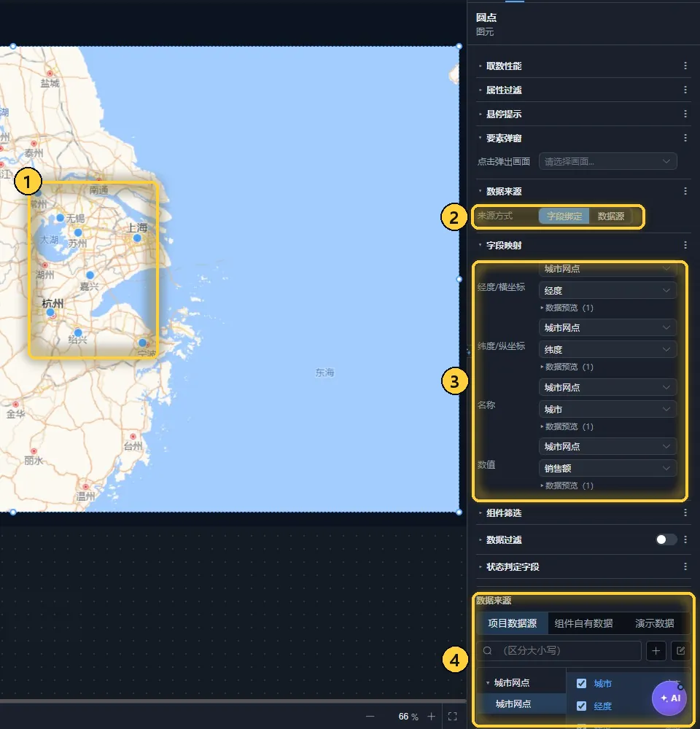
Task: Expand 数据预览 (1) under 销售额 field
Action: (567, 486)
